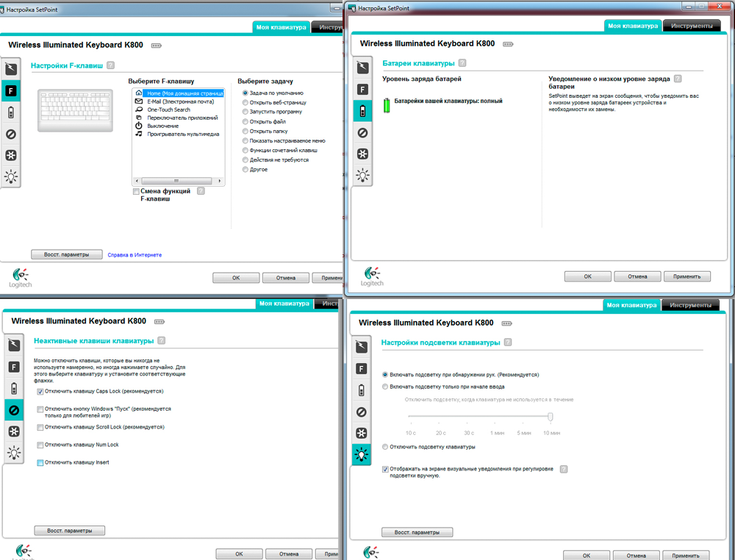The height and width of the screenshot is (560, 735).
Task: Select the highlighted battery icon in the battery window
Action: 362,111
